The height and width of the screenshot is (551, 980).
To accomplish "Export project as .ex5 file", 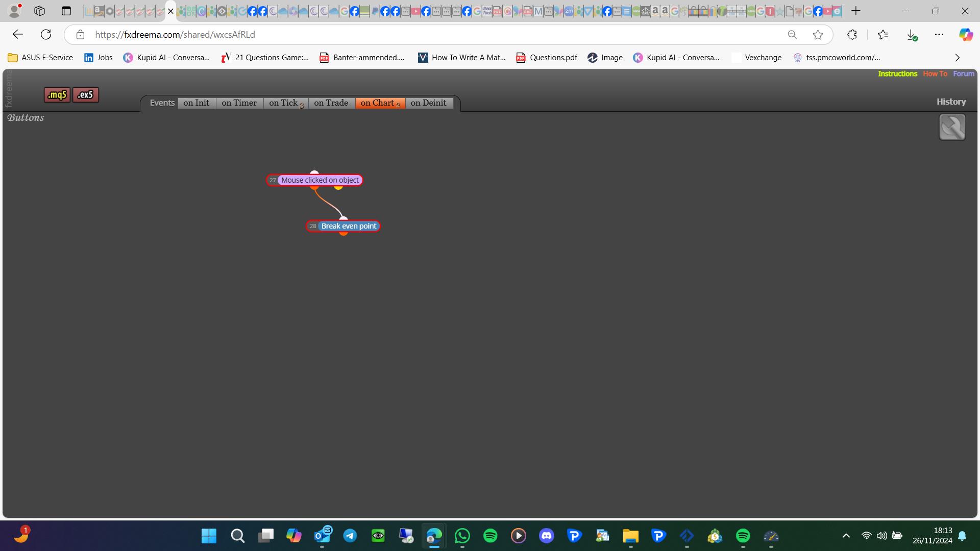I will point(85,95).
